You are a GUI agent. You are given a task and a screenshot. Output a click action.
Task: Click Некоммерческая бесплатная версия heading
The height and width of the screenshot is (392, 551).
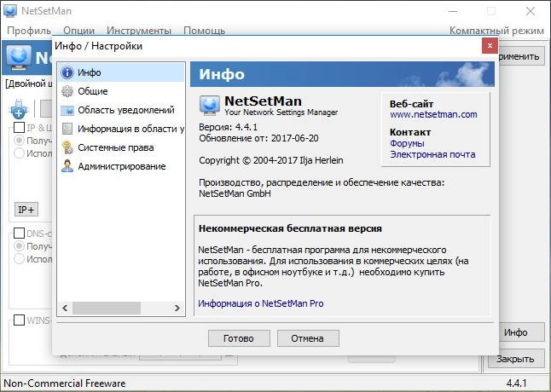tap(290, 228)
